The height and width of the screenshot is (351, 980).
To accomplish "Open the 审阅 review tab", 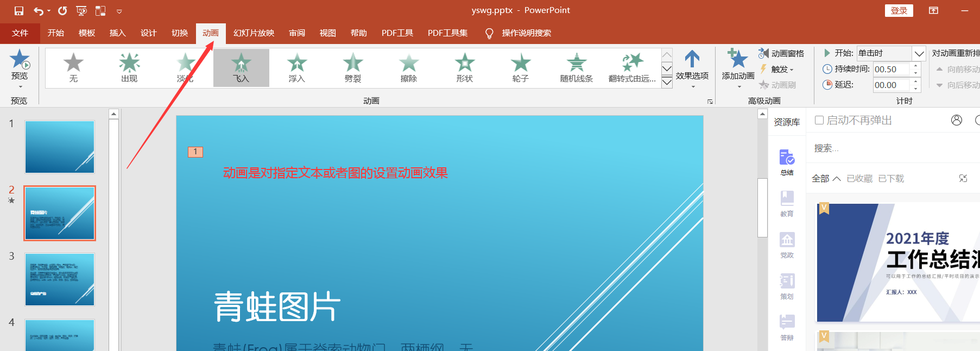I will (297, 33).
